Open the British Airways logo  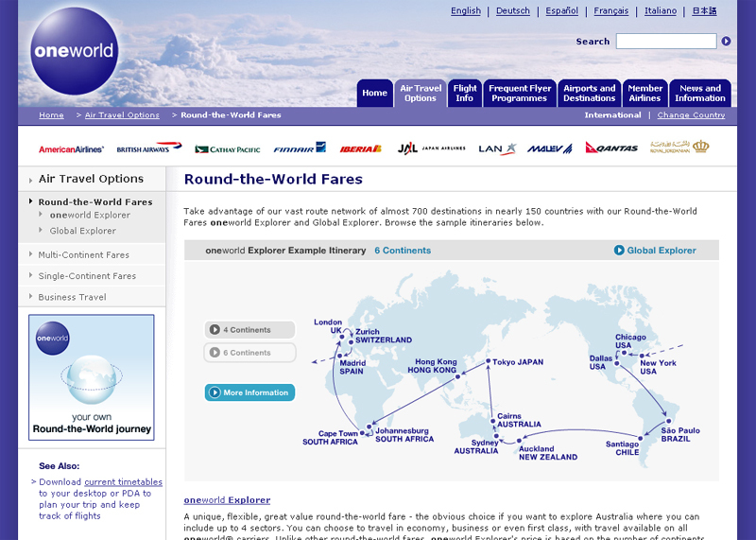tap(149, 148)
